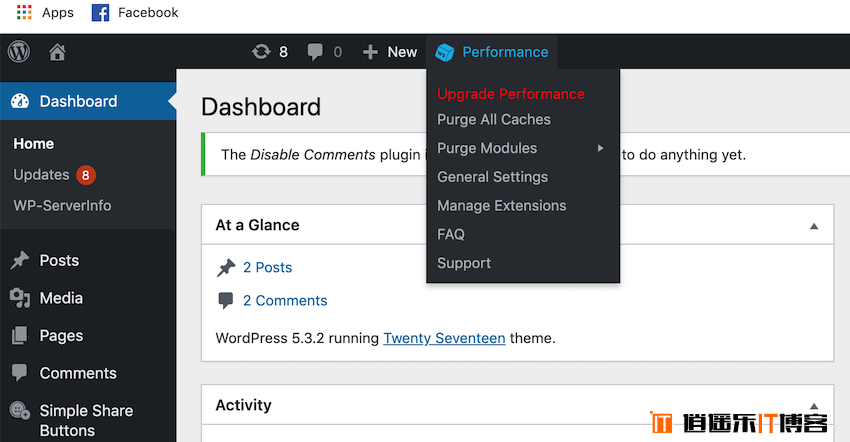Open comments bubble icon in admin bar
This screenshot has width=850, height=442.
click(x=315, y=52)
